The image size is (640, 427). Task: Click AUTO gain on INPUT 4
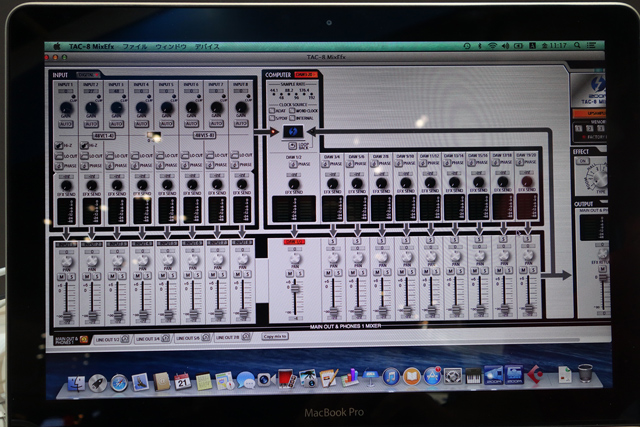(141, 124)
